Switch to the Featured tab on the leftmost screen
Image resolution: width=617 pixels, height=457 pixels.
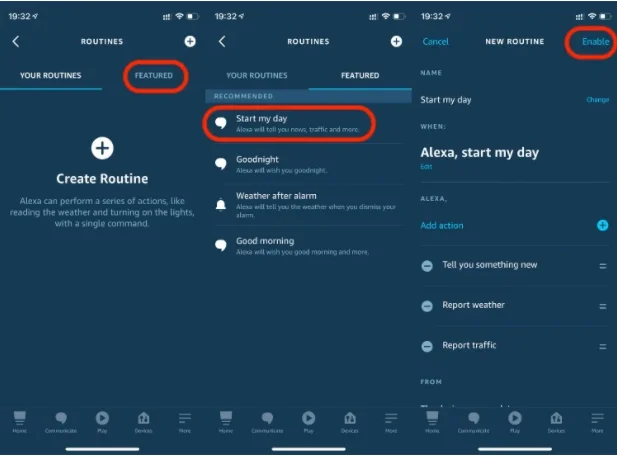154,76
